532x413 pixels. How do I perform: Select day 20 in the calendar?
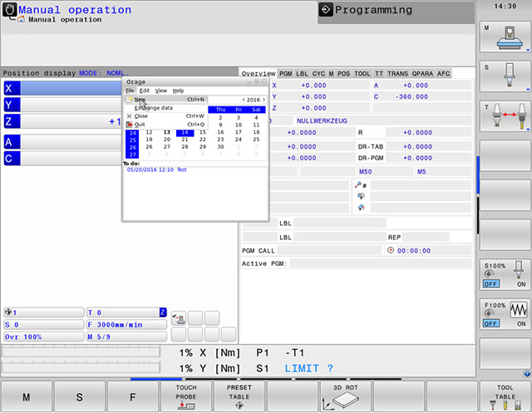pyautogui.click(x=167, y=140)
